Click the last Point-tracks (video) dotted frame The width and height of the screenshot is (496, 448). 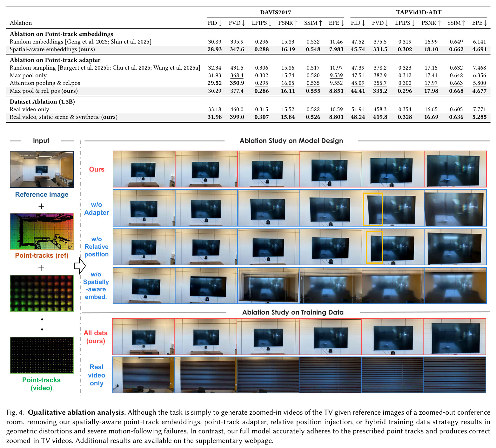tap(42, 355)
